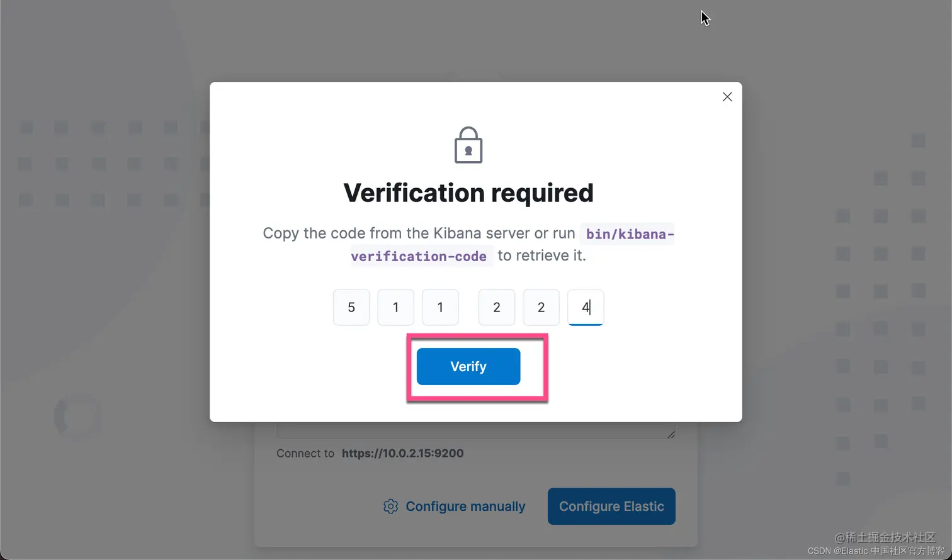The image size is (952, 560).
Task: Focus the fourth digit box showing 2
Action: (x=497, y=307)
